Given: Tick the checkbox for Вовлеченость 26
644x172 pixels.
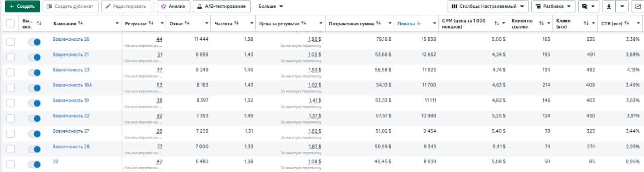Looking at the screenshot, I should pos(10,42).
